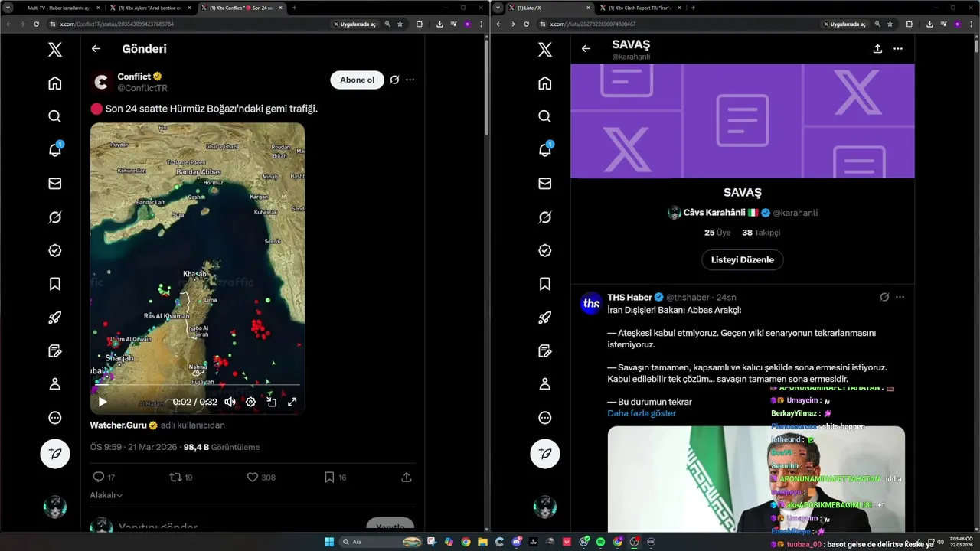Open Explore search in left window's sidebar
Image resolution: width=980 pixels, height=551 pixels.
point(54,116)
